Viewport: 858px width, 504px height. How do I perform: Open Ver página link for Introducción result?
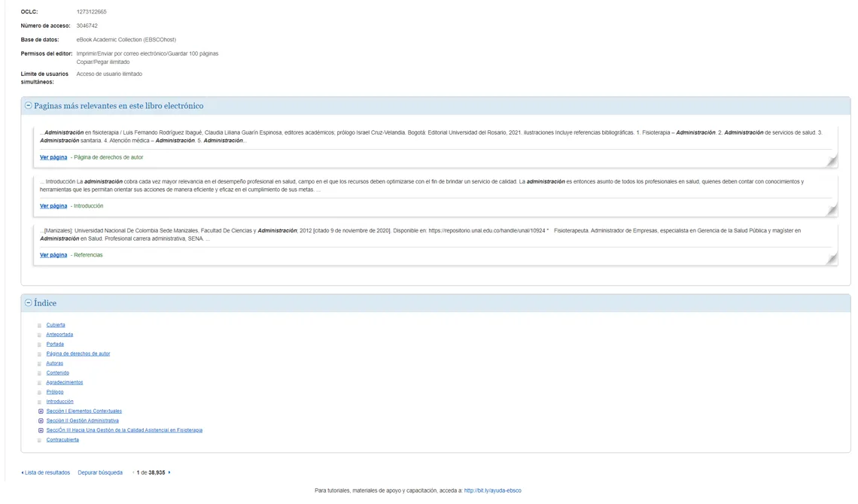[x=53, y=206]
